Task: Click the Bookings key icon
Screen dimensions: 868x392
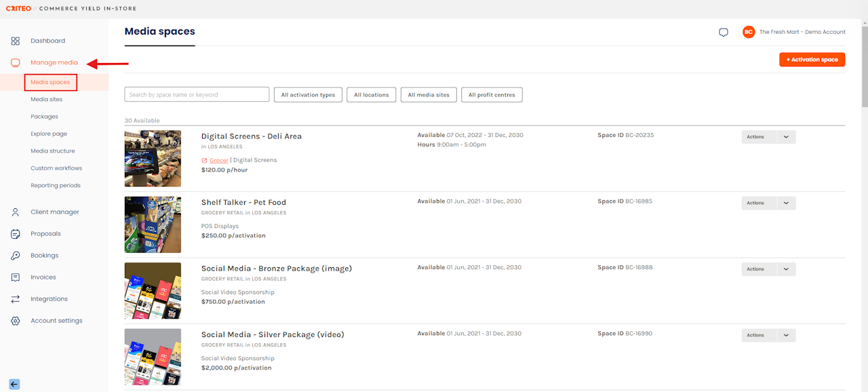Action: click(16, 256)
